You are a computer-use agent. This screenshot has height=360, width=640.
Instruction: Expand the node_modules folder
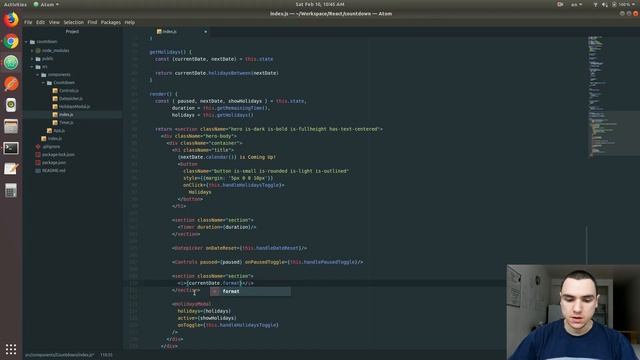click(32, 51)
